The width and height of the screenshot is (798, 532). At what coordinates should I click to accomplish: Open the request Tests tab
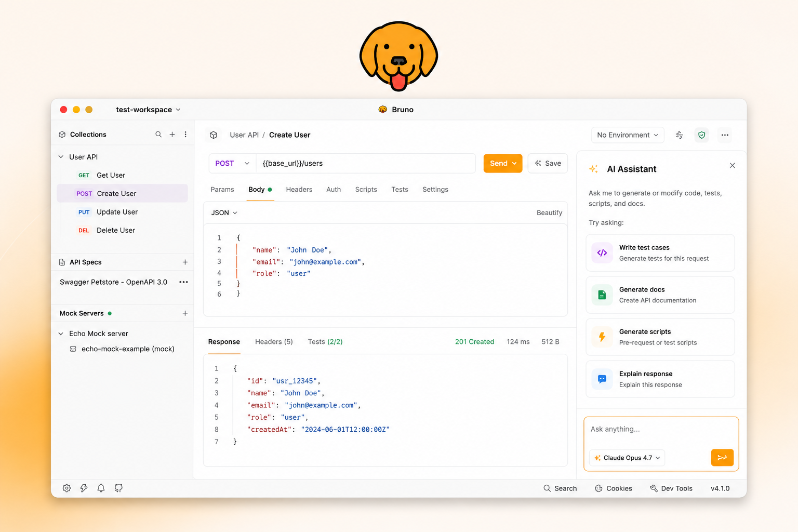pos(400,190)
